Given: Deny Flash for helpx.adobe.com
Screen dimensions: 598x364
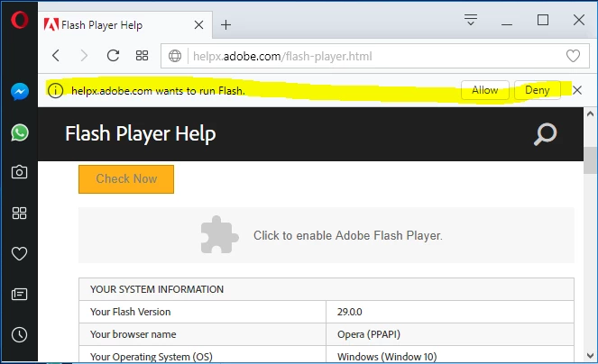Looking at the screenshot, I should pyautogui.click(x=537, y=90).
